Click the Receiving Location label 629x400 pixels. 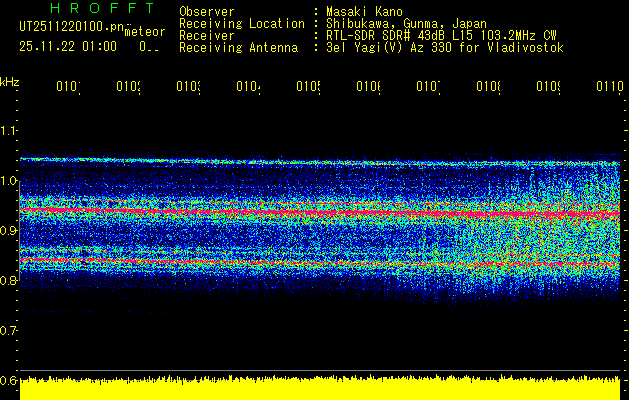point(241,23)
